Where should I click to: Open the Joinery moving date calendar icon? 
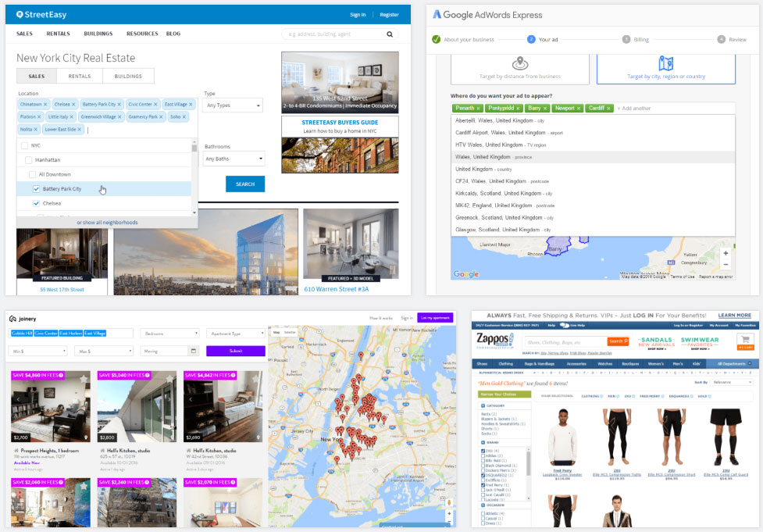click(x=193, y=351)
